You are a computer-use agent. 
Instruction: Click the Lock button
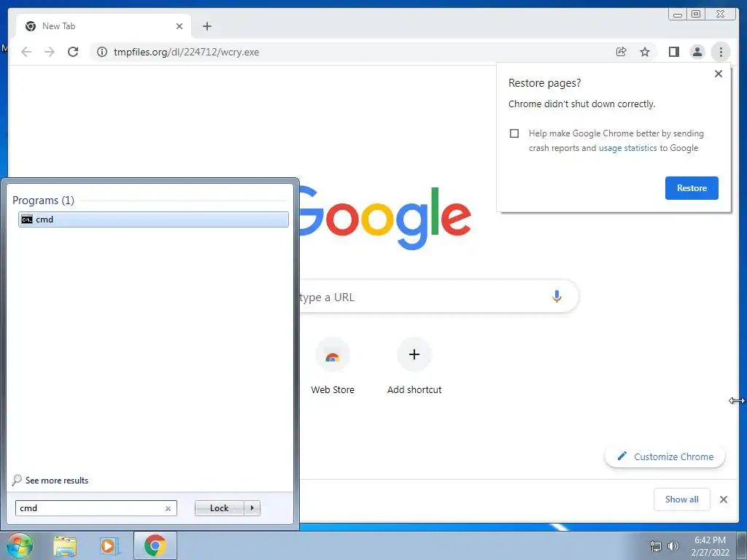point(219,508)
